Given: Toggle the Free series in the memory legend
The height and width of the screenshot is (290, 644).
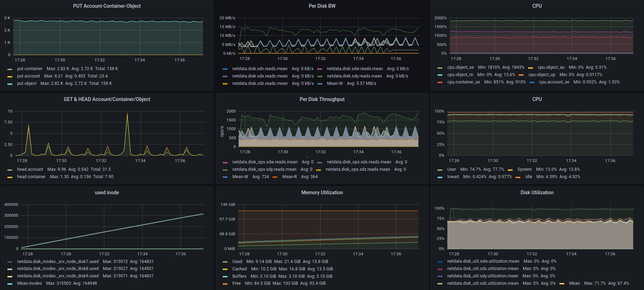Looking at the screenshot, I should click(x=236, y=283).
